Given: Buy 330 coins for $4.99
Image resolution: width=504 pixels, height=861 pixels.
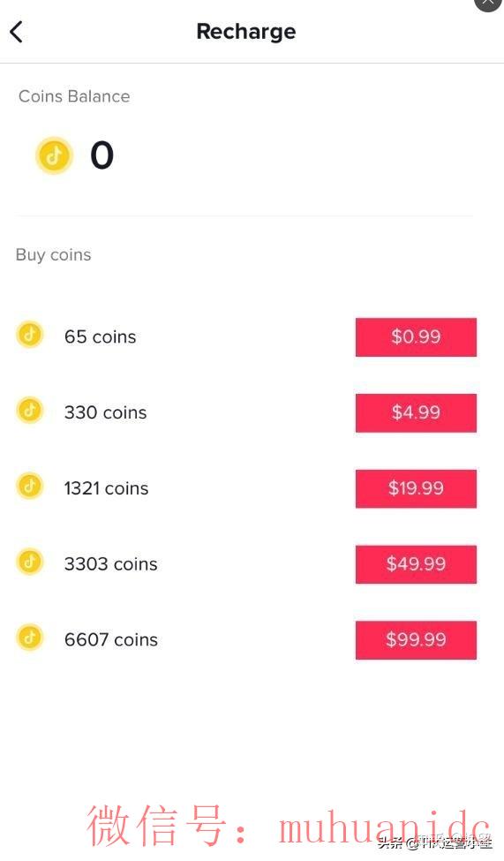Looking at the screenshot, I should click(416, 412).
